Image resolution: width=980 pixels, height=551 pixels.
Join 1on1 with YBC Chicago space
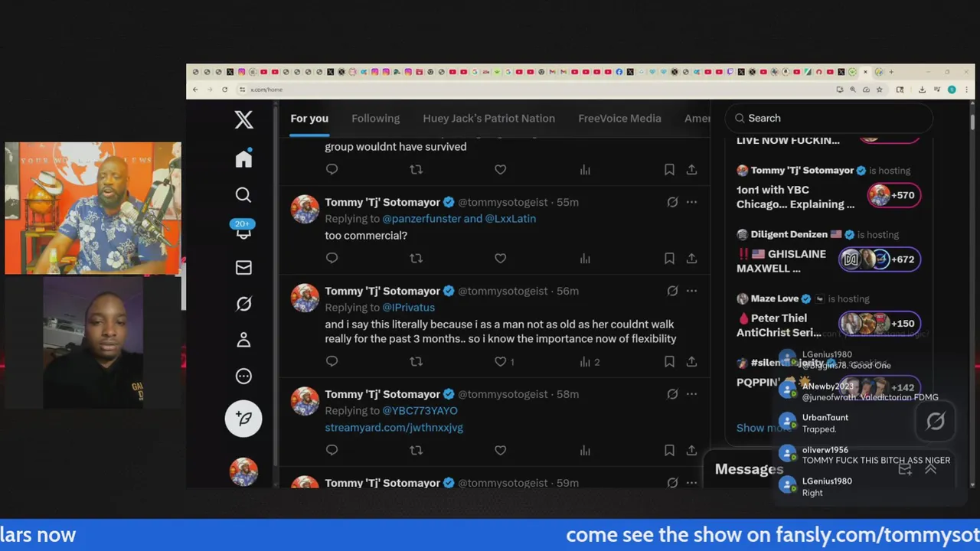(893, 195)
